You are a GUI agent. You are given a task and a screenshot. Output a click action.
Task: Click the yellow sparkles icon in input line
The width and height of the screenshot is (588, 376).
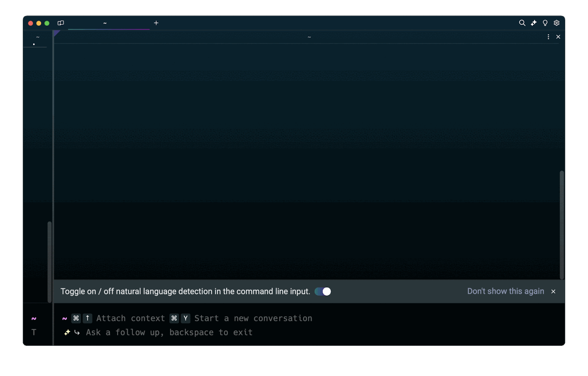(67, 332)
